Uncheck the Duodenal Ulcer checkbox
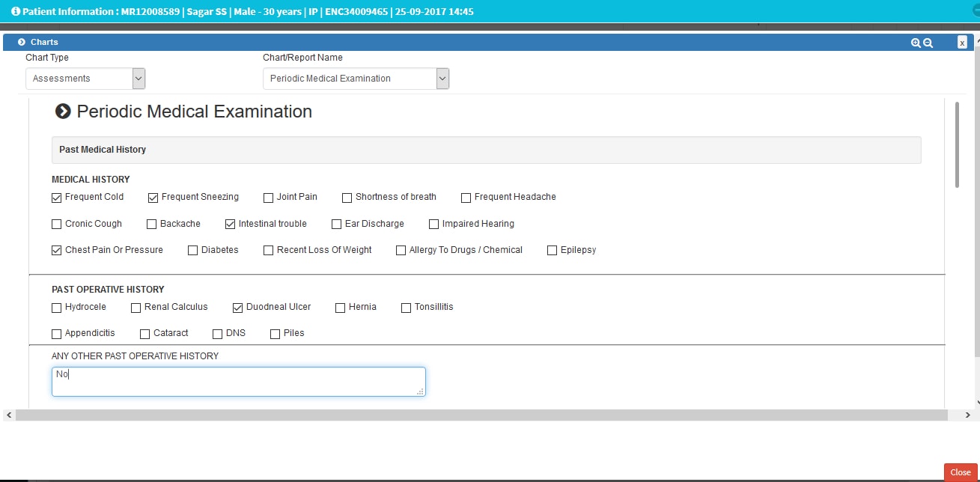This screenshot has width=980, height=482. pos(238,308)
